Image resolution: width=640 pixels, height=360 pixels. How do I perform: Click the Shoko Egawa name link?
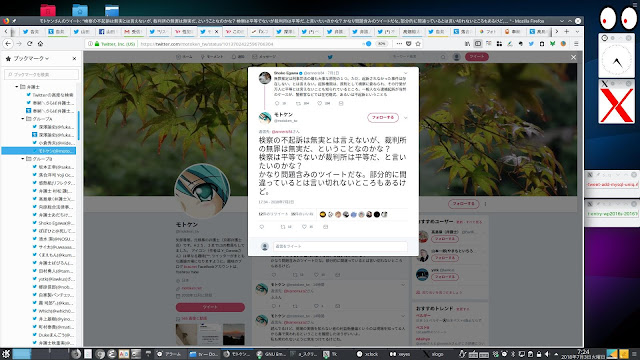[x=286, y=73]
